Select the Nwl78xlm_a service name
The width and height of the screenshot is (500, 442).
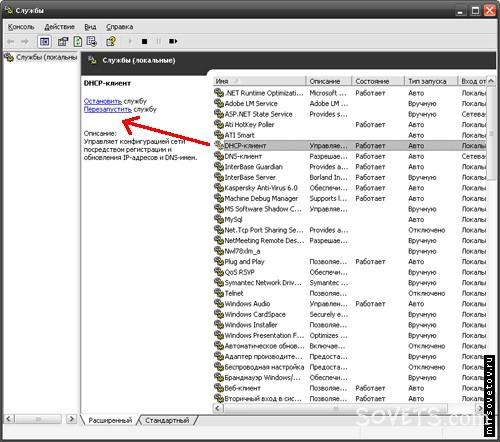click(242, 251)
